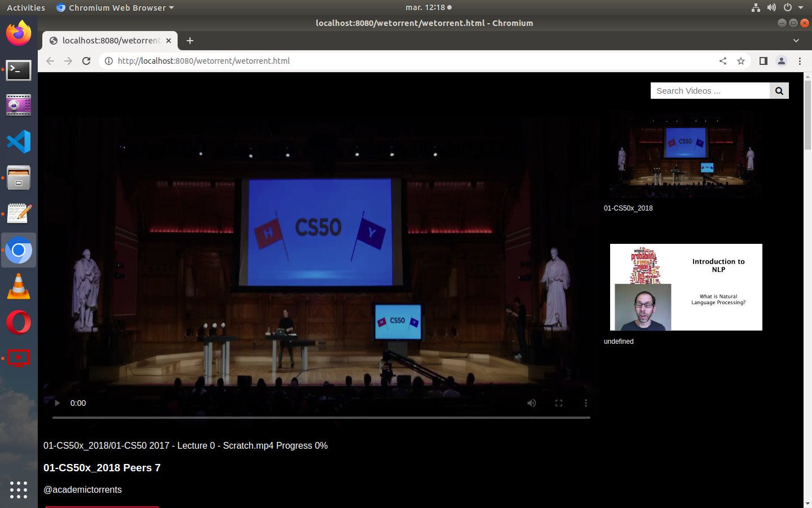Open the red video player app in dock
812x508 pixels.
[x=19, y=358]
